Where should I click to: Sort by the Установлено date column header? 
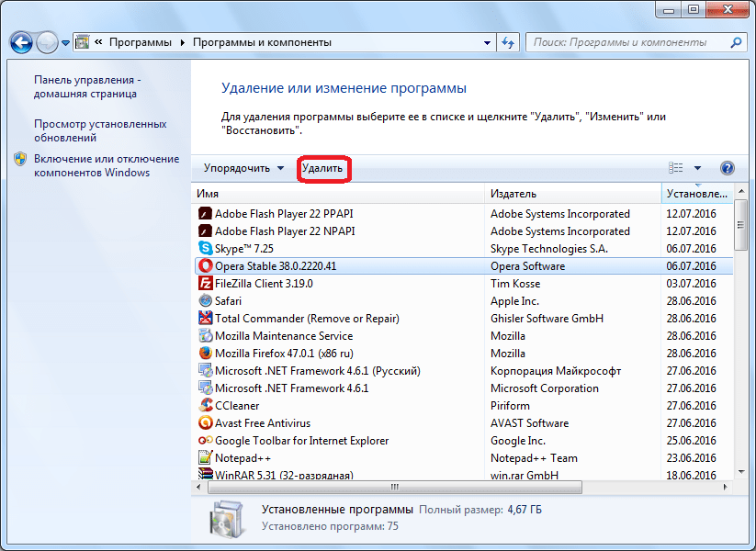[x=697, y=193]
